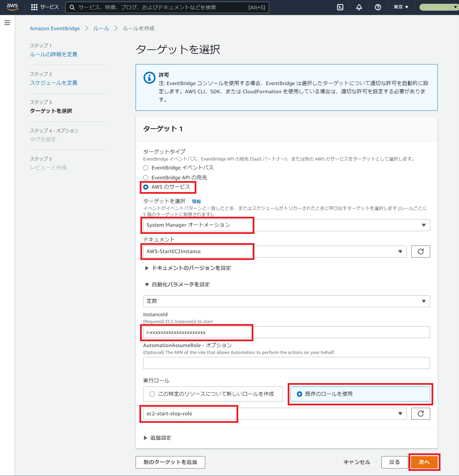The height and width of the screenshot is (476, 459).
Task: Click タグを設定 step 4 label
Action: pos(43,139)
